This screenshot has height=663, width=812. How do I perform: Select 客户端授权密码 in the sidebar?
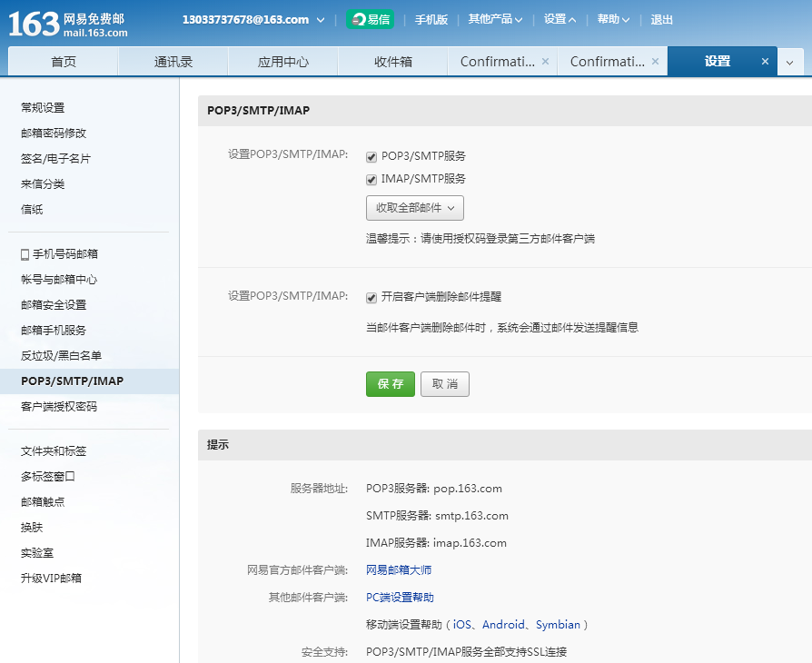click(58, 406)
